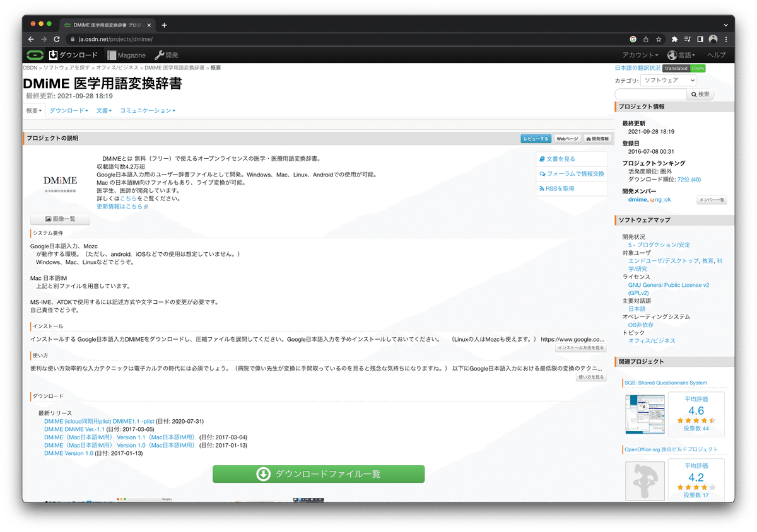
Task: Click the Webページ button
Action: coord(567,138)
